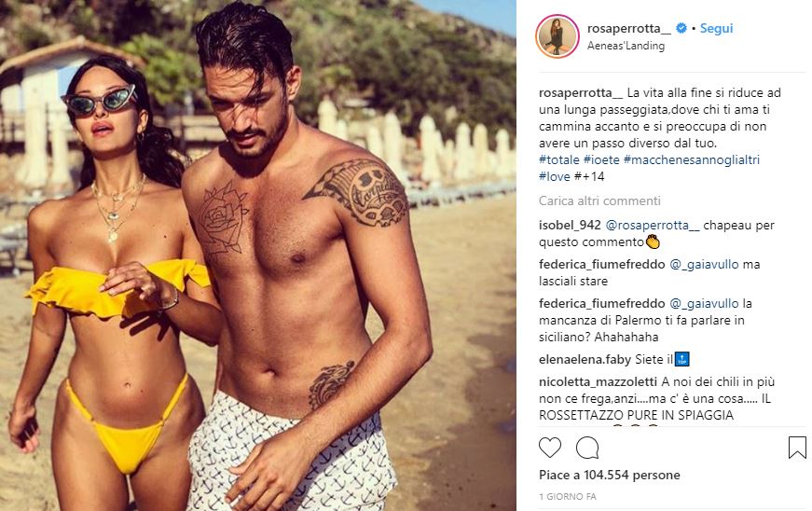812x511 pixels.
Task: Open rosaperrotta__ profile picture
Action: (x=557, y=36)
